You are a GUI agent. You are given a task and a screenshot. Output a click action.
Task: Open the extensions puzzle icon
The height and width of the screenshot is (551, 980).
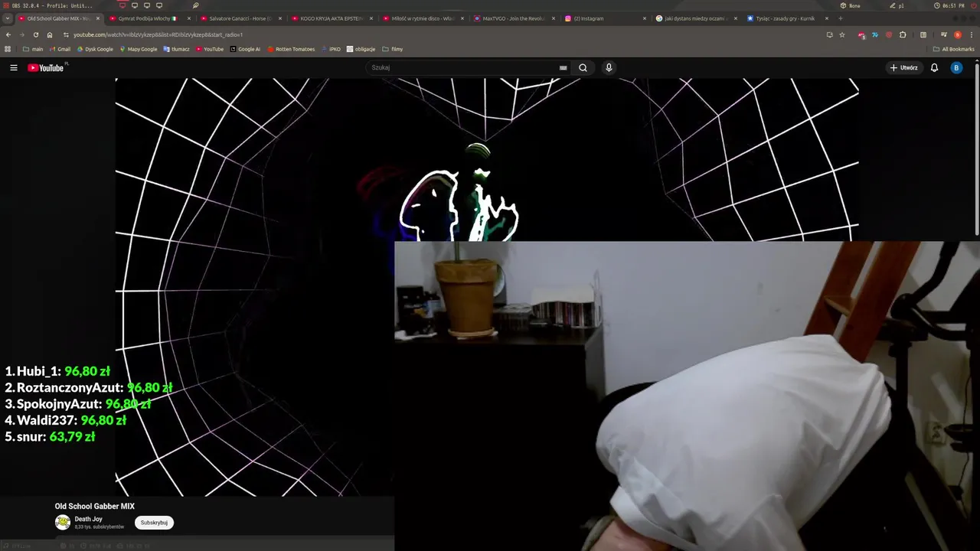point(903,34)
